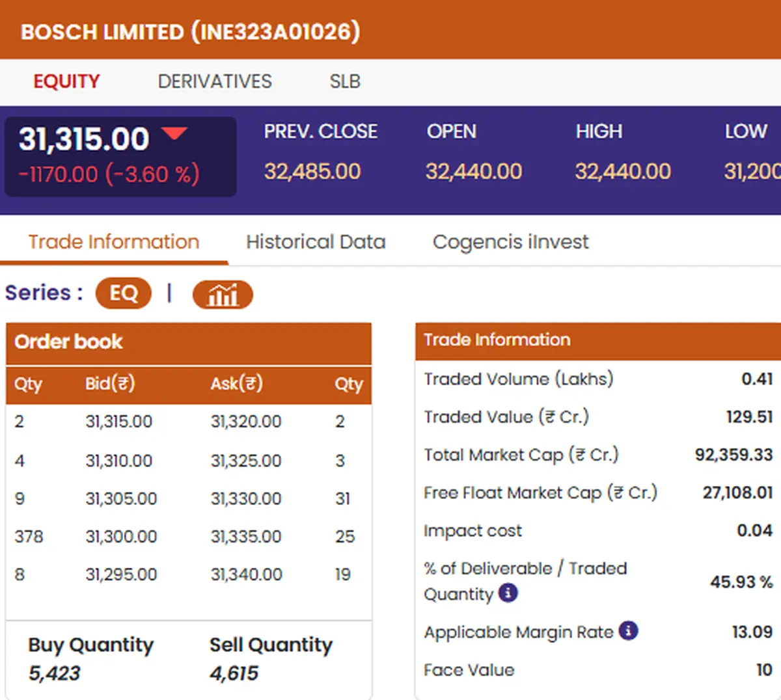Click the LOW label
The height and width of the screenshot is (700, 781).
[746, 131]
